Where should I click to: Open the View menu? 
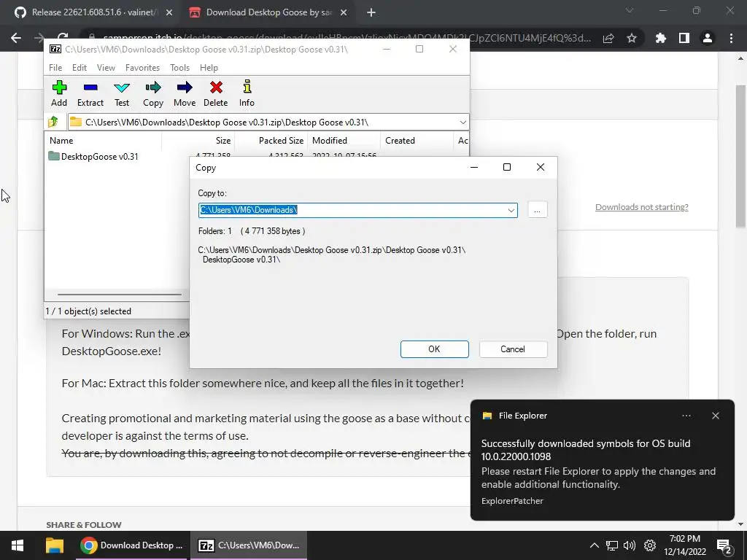[106, 68]
